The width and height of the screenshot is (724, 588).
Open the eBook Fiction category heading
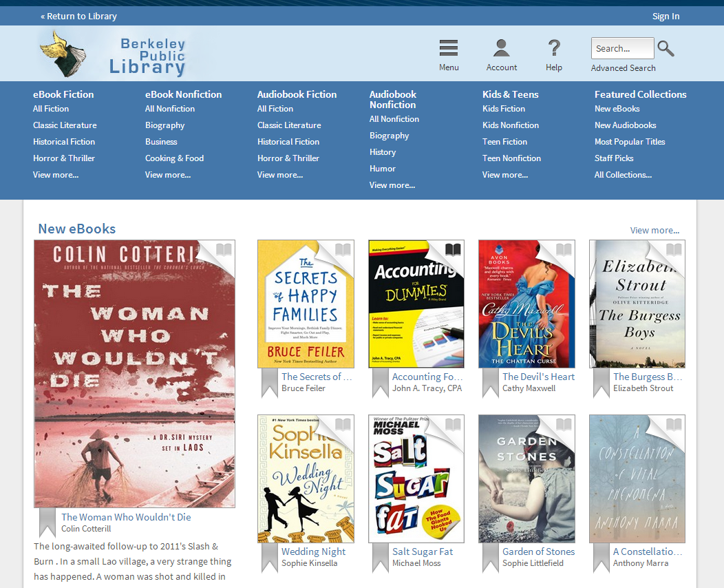63,94
